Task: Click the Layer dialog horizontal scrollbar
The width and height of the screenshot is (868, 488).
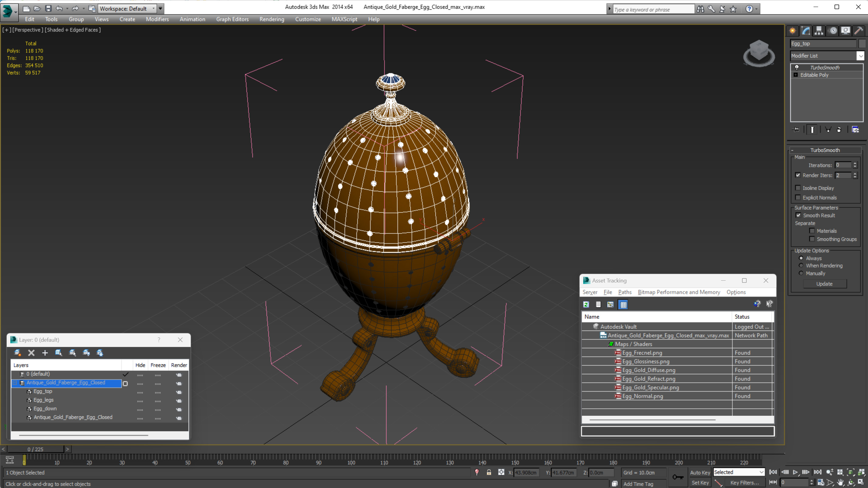Action: tap(84, 435)
